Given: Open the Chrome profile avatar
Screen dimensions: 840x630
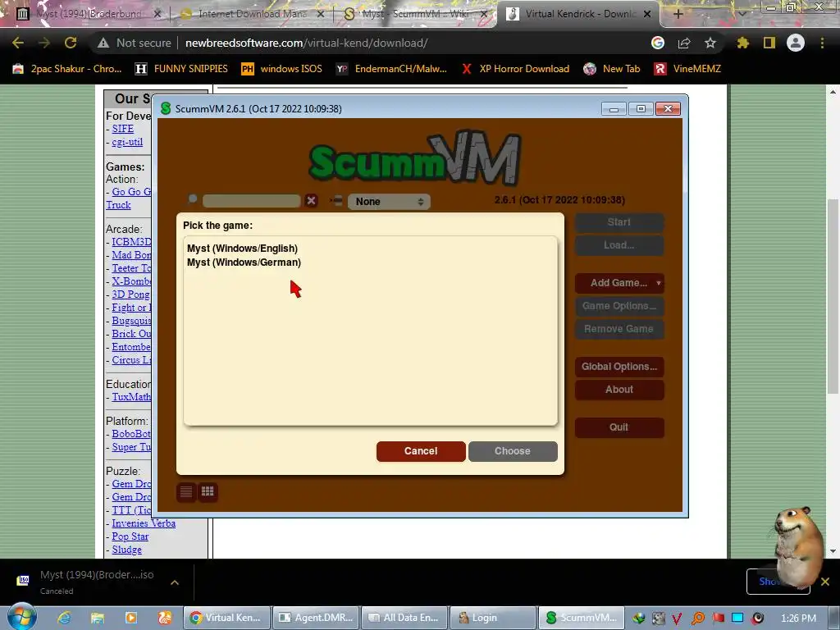Looking at the screenshot, I should (x=796, y=43).
